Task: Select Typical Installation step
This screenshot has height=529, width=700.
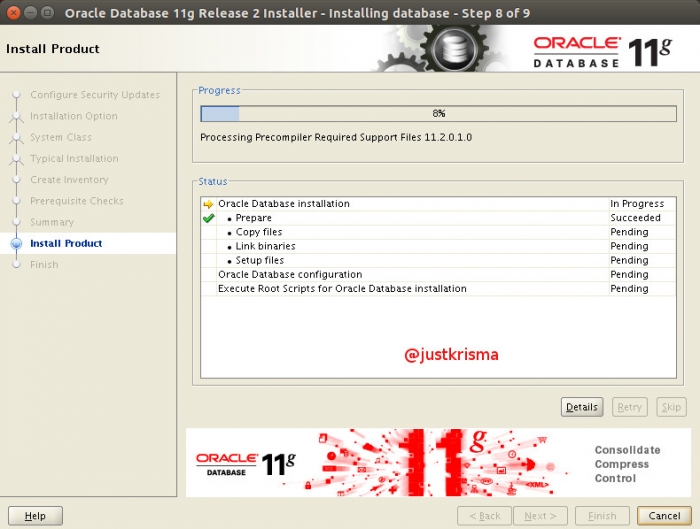Action: [74, 158]
